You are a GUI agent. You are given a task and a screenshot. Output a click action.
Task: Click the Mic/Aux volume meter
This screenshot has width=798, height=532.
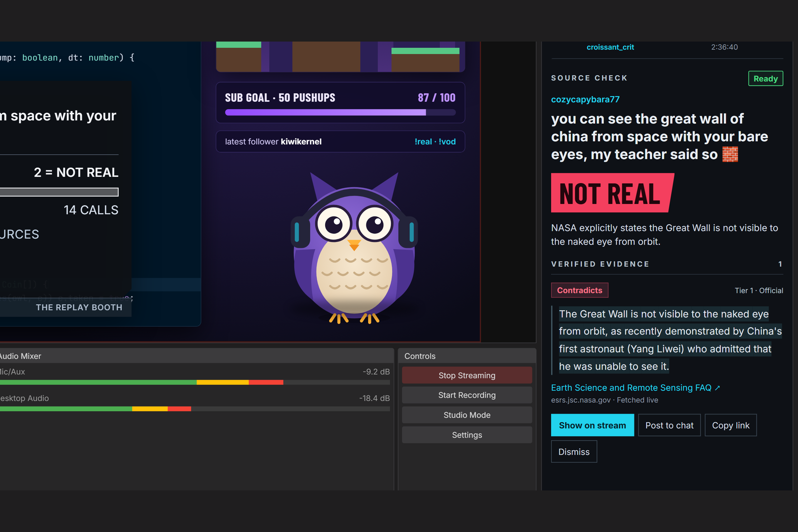(x=195, y=382)
